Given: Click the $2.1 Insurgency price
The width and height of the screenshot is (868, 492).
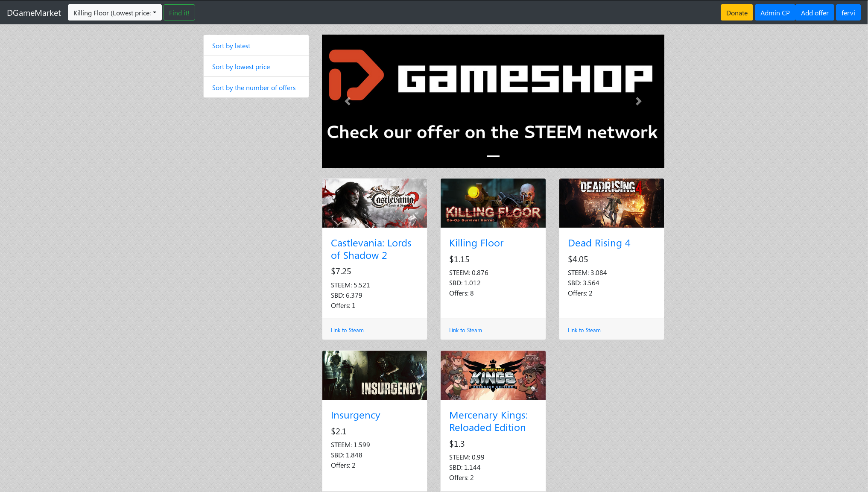Looking at the screenshot, I should tap(339, 431).
